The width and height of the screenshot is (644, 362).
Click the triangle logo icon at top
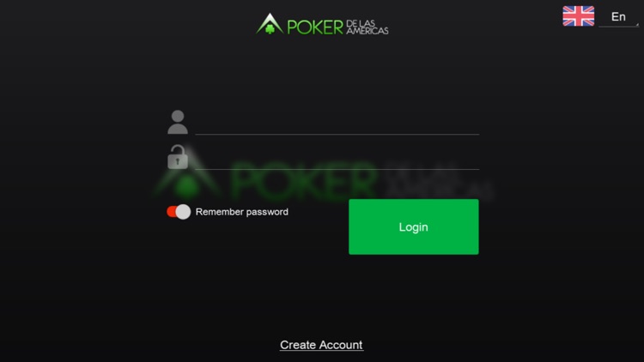click(x=270, y=23)
